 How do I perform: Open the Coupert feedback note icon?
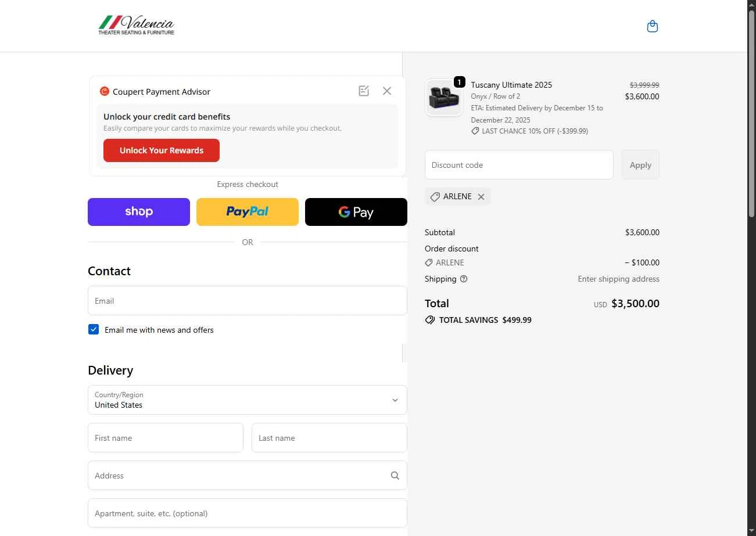tap(364, 91)
